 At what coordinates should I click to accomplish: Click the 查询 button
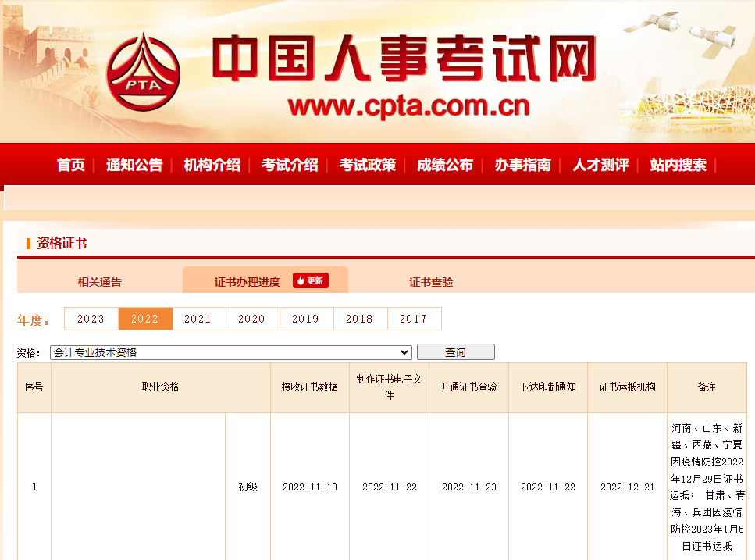[455, 352]
